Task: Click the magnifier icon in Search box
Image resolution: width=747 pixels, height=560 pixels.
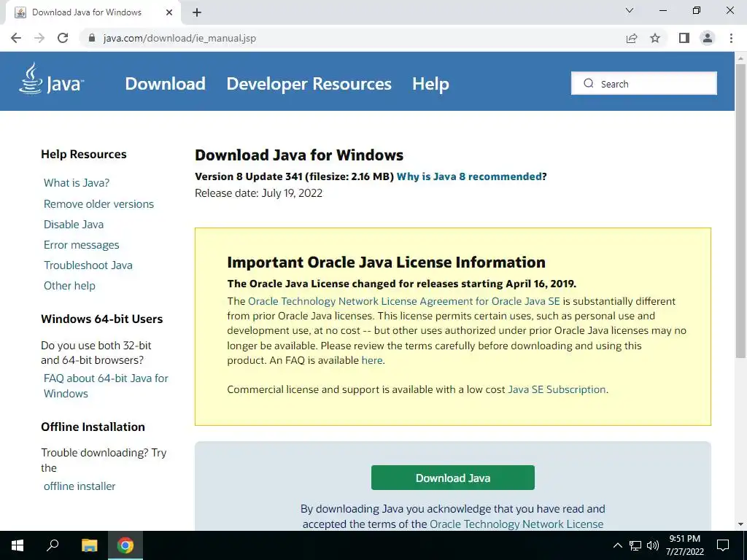Action: 589,83
